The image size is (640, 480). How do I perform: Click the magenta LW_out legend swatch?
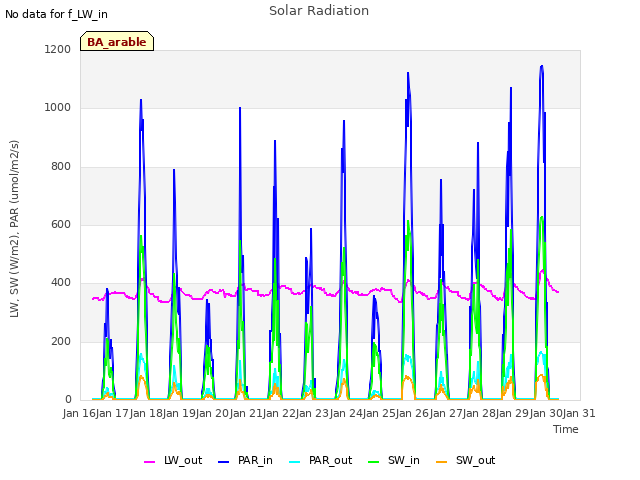click(x=149, y=462)
